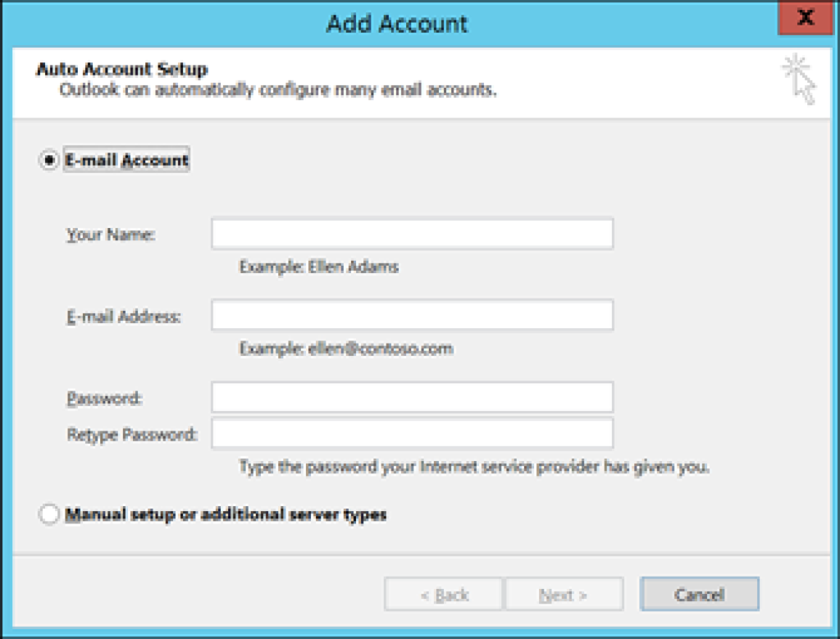The image size is (840, 639).
Task: Click the cursor sparkle setup icon
Action: pos(799,80)
